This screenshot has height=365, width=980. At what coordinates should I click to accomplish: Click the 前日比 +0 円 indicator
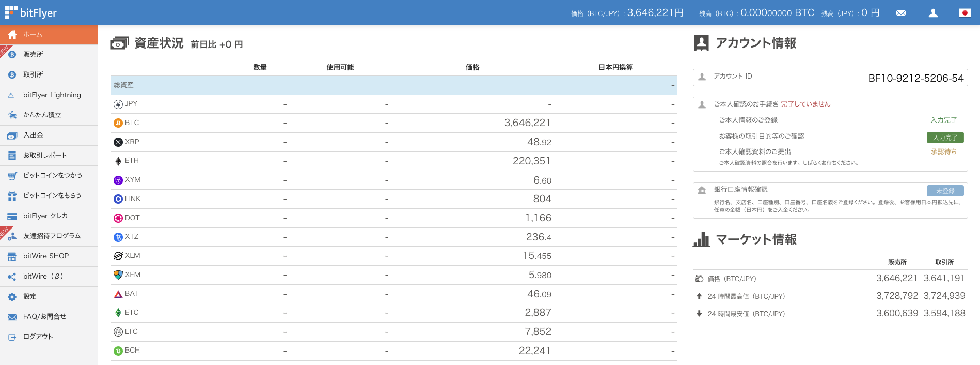coord(217,44)
